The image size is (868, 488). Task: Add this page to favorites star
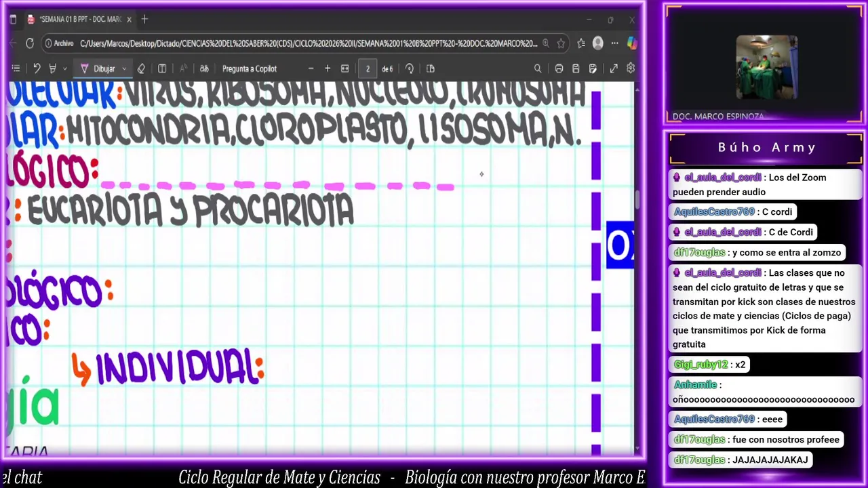pos(561,43)
